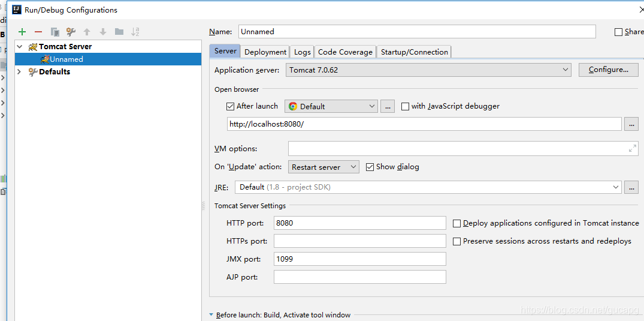Remove configuration with red minus icon

tap(38, 32)
